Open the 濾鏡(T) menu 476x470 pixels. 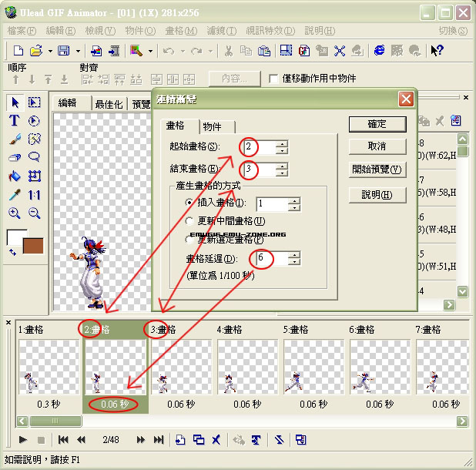(221, 31)
